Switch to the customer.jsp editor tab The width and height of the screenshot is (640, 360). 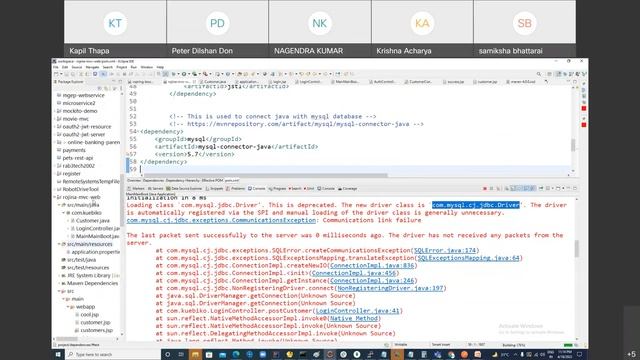point(486,82)
